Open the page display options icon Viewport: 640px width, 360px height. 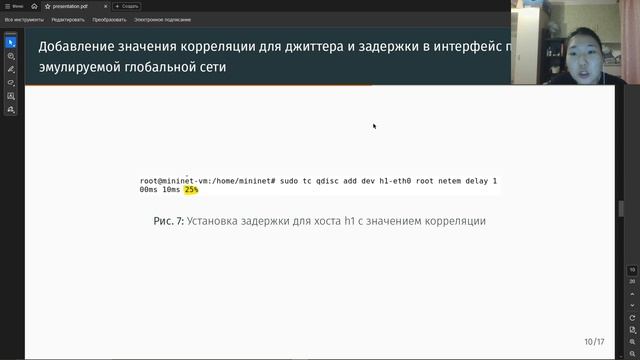click(x=632, y=330)
